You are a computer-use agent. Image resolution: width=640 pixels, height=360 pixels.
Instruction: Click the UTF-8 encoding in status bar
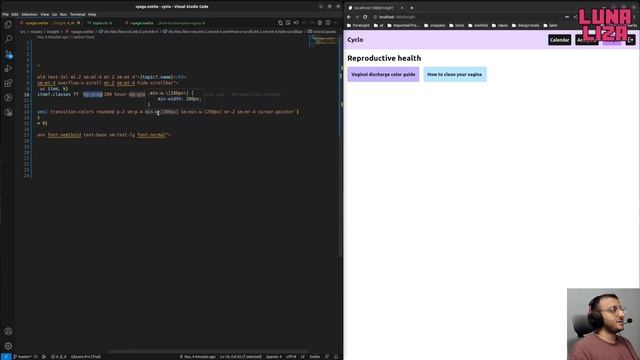click(291, 356)
